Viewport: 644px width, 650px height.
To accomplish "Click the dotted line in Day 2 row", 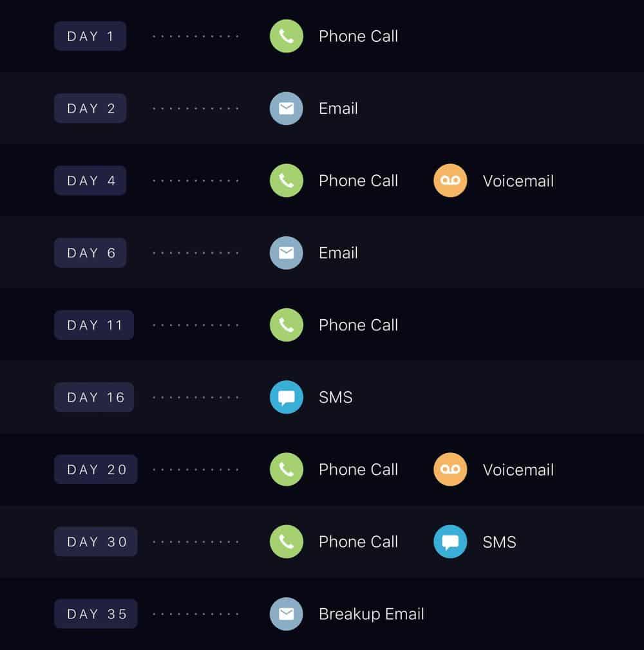I will pyautogui.click(x=195, y=109).
